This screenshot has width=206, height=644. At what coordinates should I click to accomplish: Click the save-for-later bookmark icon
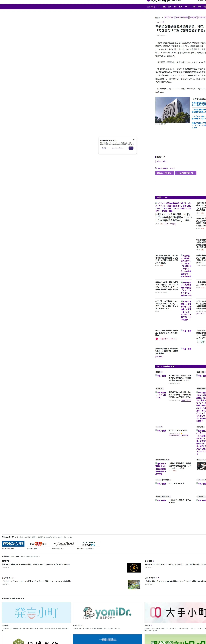click(156, 168)
